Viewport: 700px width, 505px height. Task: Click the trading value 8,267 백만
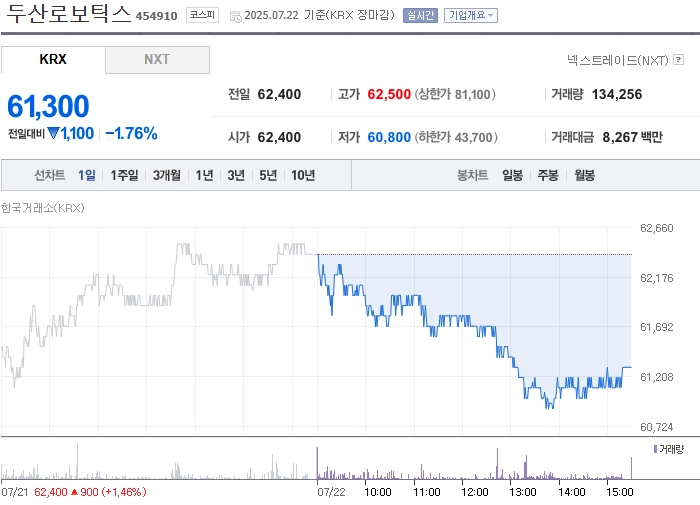633,137
